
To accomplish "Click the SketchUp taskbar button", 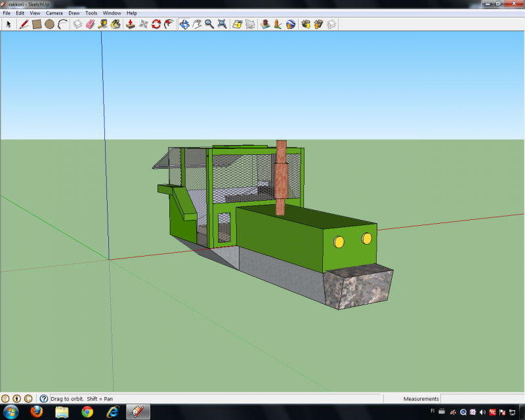I will tap(138, 411).
